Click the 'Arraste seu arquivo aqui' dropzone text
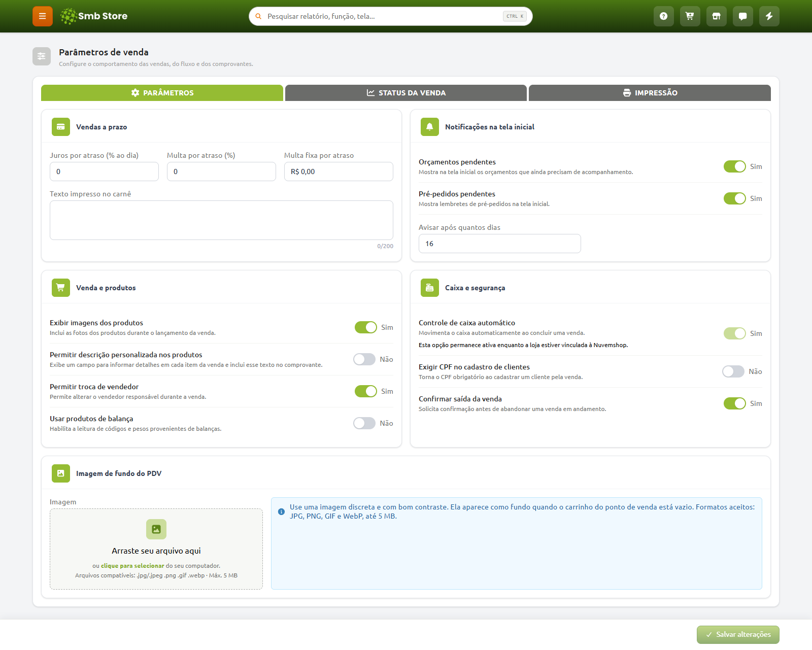This screenshot has width=812, height=650. 156,551
